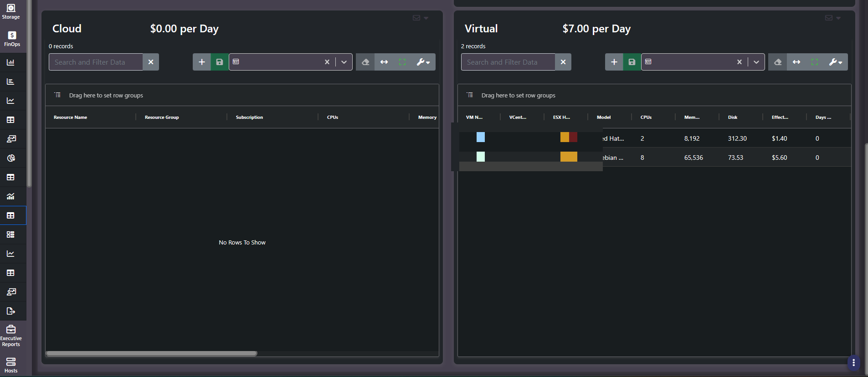Sort by ESX H... column header

[561, 117]
